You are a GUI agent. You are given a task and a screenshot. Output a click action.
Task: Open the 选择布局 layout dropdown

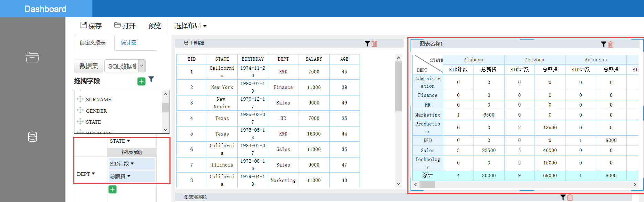(x=190, y=26)
